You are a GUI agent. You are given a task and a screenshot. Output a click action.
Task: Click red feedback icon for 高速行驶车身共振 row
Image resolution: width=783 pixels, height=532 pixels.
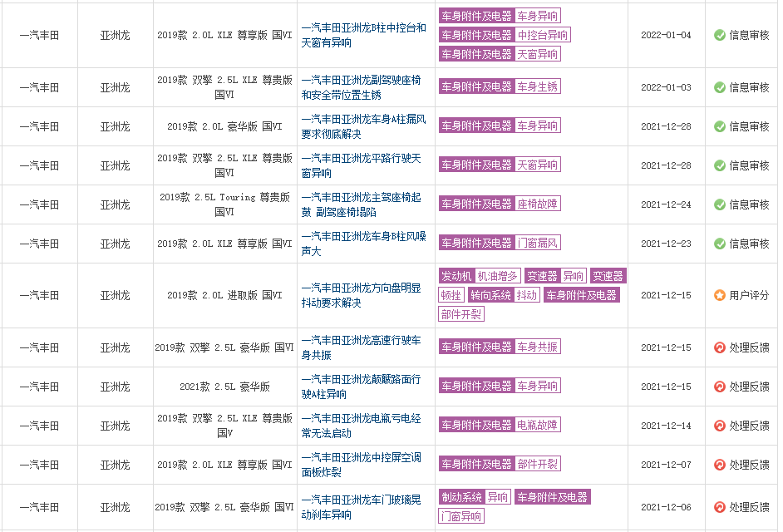click(x=719, y=347)
